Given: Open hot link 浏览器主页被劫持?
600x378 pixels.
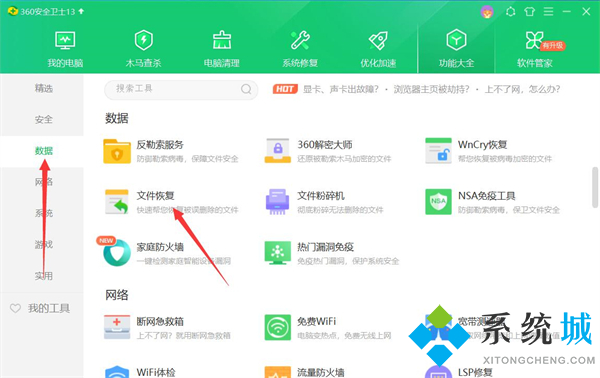Looking at the screenshot, I should click(x=431, y=90).
